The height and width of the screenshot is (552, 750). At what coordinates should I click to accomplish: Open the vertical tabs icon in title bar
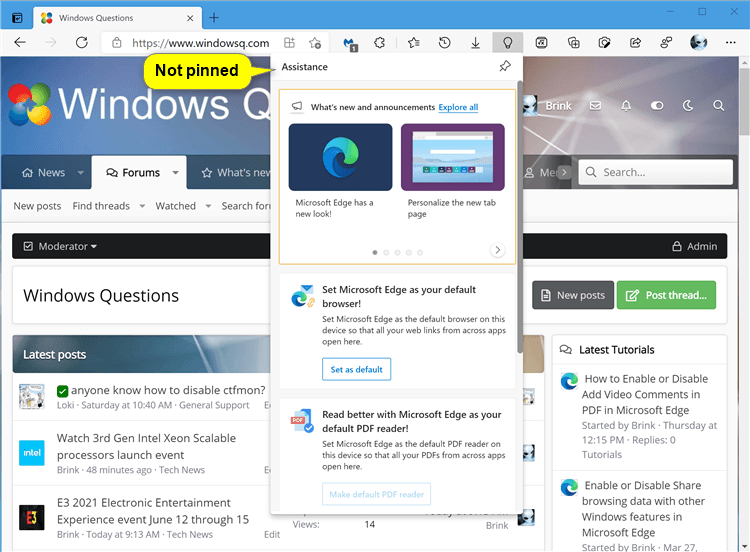pyautogui.click(x=17, y=18)
